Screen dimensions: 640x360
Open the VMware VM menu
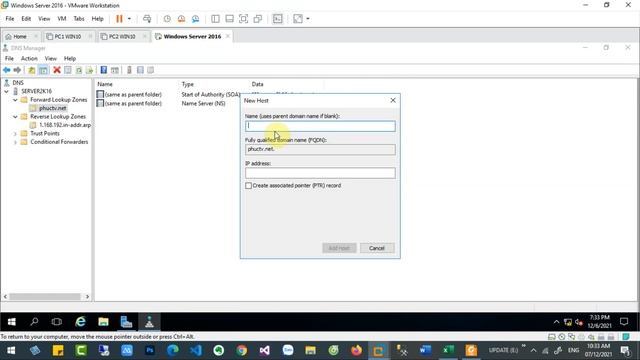click(62, 19)
